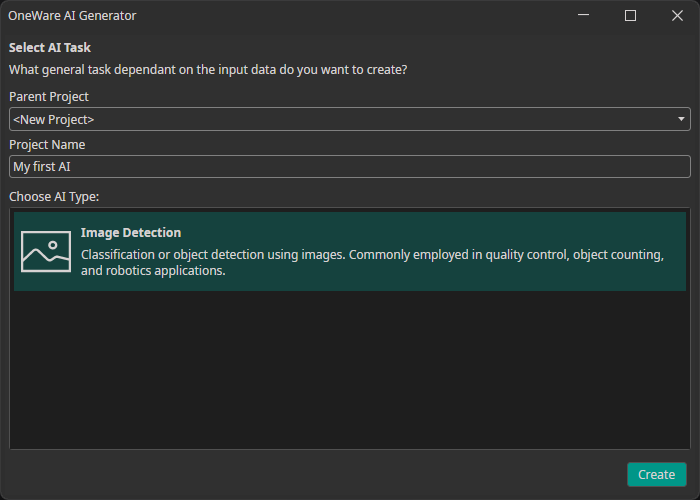Click empty space in AI type list
This screenshot has height=500, width=700.
350,370
